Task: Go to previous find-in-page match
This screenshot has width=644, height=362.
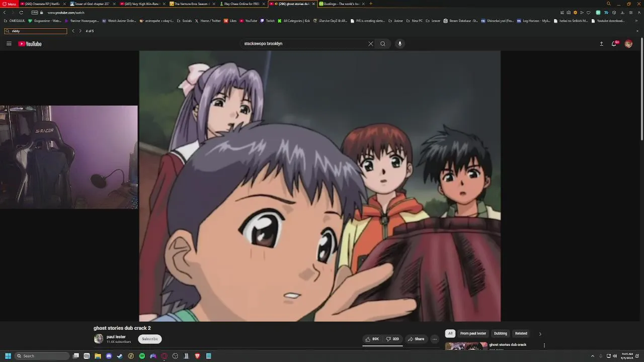Action: pos(73,31)
